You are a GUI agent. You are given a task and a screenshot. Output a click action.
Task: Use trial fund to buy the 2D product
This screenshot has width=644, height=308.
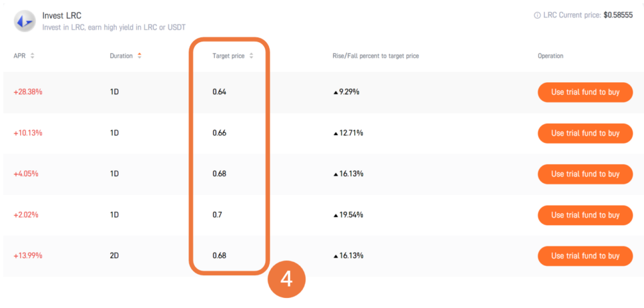(585, 256)
